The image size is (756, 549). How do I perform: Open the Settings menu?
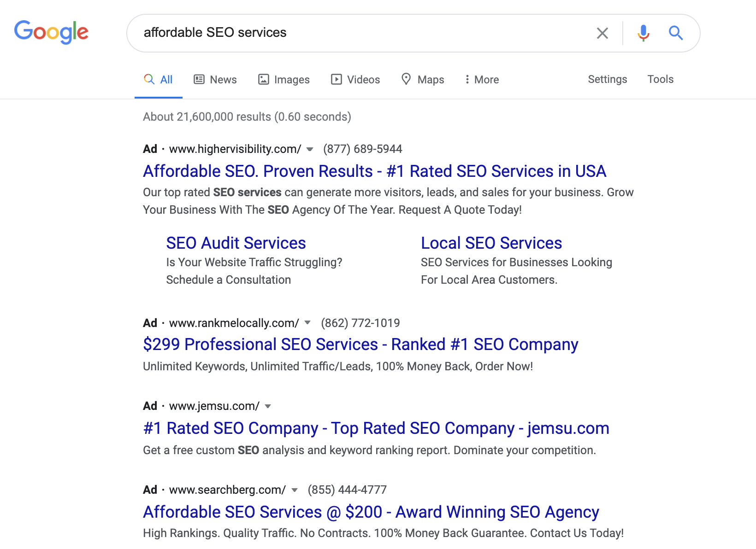[607, 79]
